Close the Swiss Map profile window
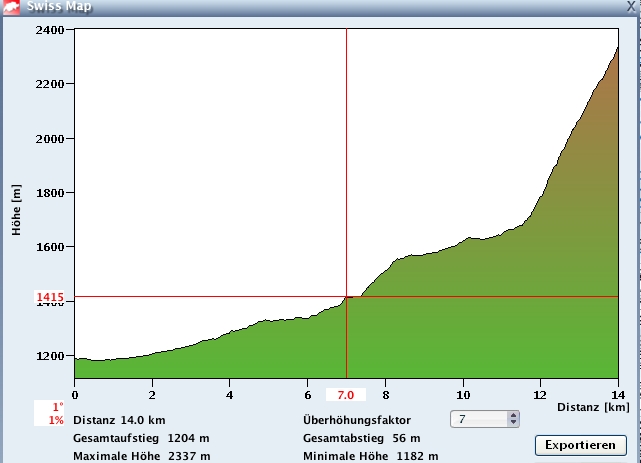The image size is (641, 463). coord(629,5)
